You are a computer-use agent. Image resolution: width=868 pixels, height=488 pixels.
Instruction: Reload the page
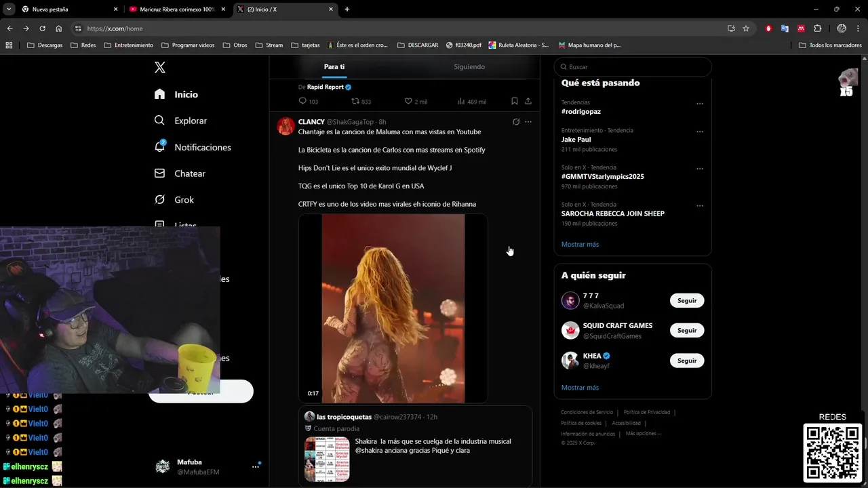click(x=42, y=28)
